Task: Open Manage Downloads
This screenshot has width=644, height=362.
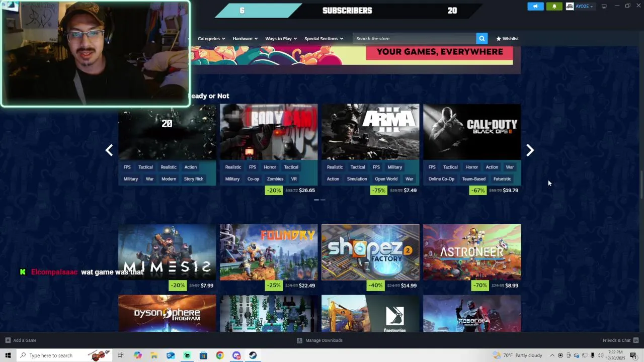Action: [x=319, y=340]
